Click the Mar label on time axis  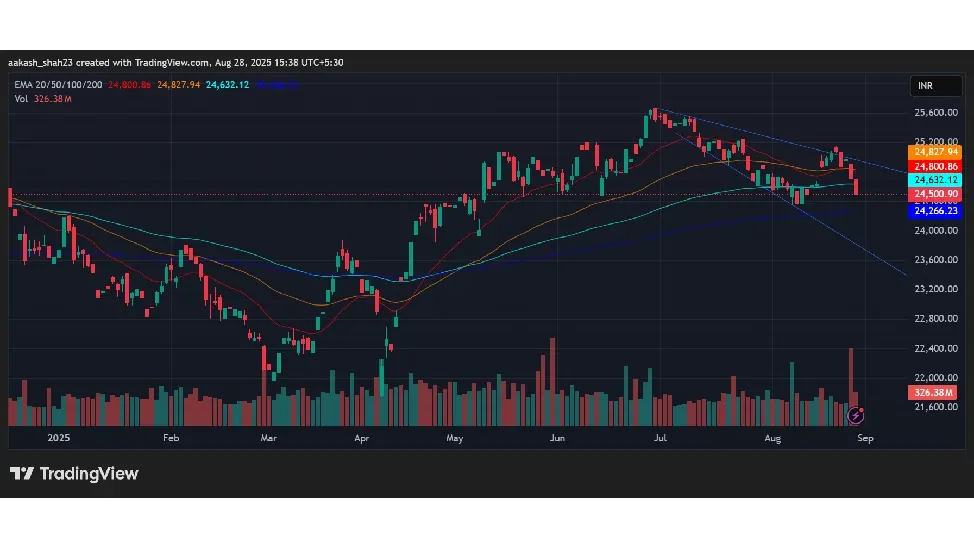click(x=268, y=438)
